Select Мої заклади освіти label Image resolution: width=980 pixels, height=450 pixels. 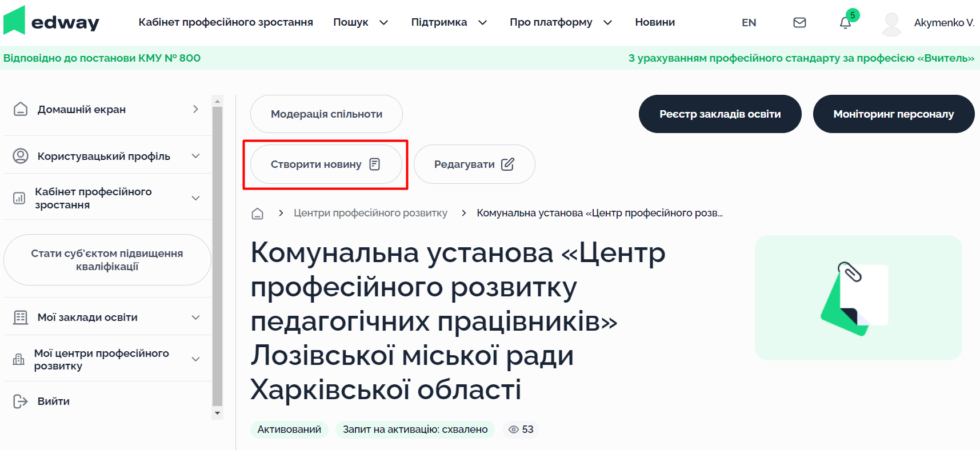click(x=87, y=318)
